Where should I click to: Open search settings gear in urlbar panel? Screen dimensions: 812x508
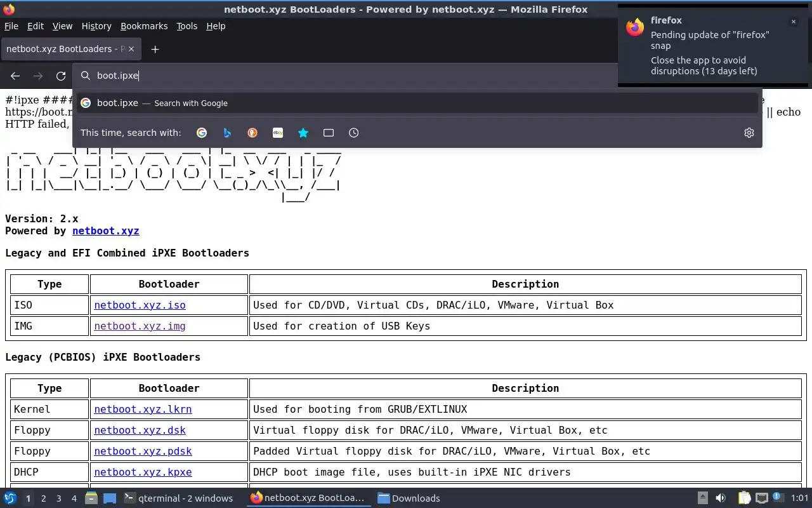tap(749, 133)
